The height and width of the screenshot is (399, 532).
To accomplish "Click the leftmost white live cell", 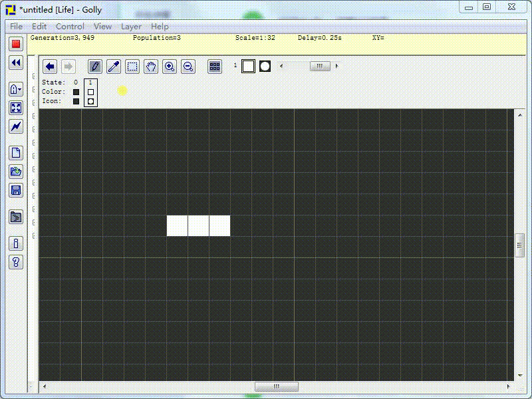I will click(177, 225).
